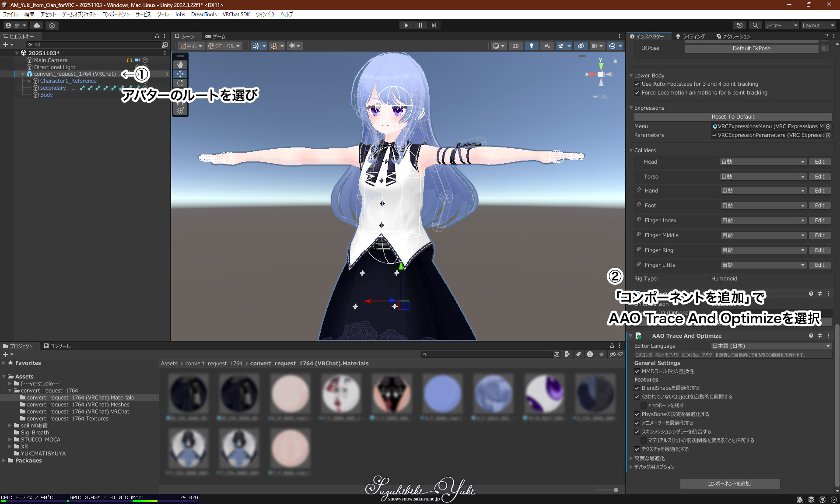Uncheck Force Locomotion animations for 6 point tracking
The width and height of the screenshot is (840, 504).
tap(637, 93)
